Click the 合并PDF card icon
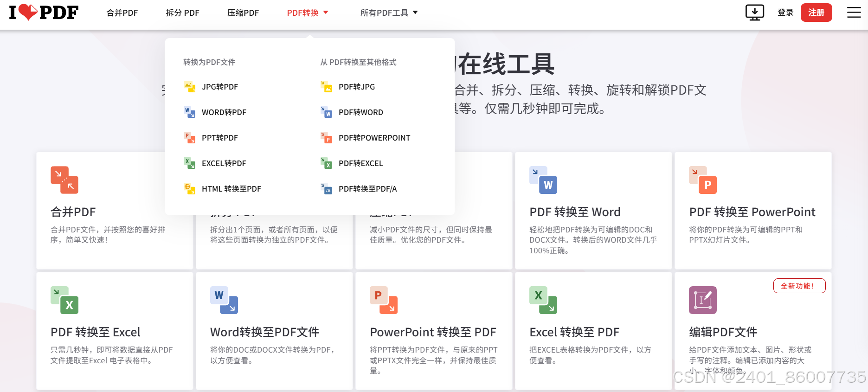 tap(64, 180)
